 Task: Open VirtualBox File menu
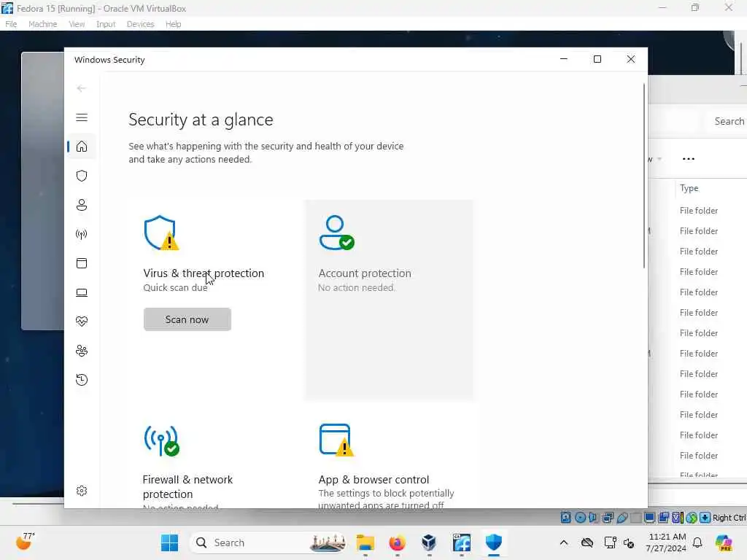11,24
